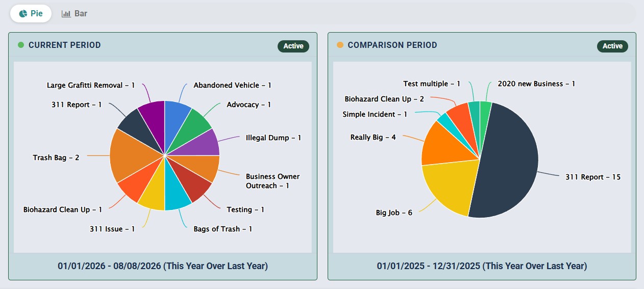Switch to the Pie chart view tab
Viewport: 644px width, 289px height.
(31, 14)
